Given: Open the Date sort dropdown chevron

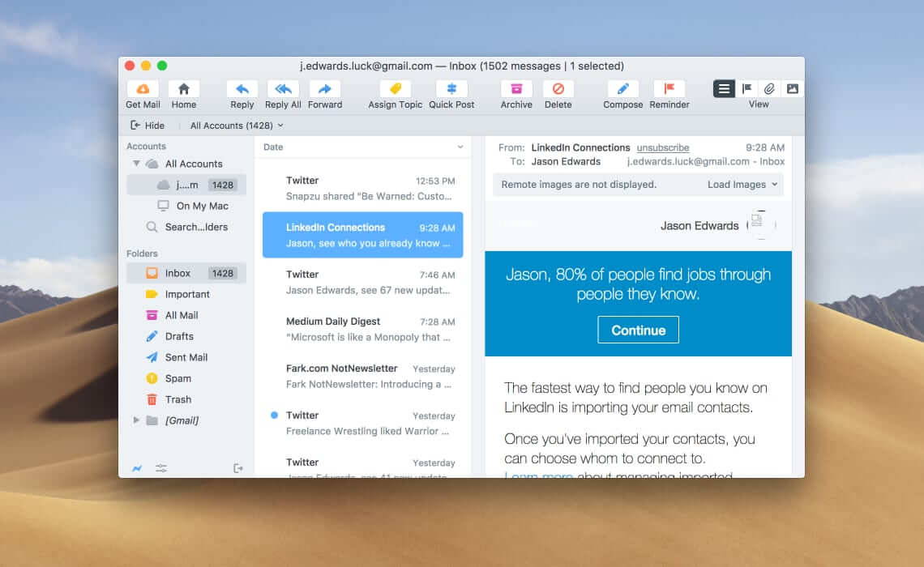Looking at the screenshot, I should coord(460,147).
